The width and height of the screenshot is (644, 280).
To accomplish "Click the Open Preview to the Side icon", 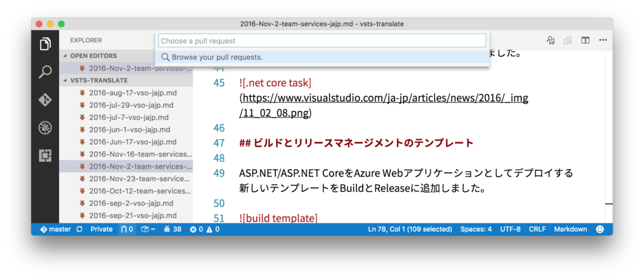I will tap(568, 40).
